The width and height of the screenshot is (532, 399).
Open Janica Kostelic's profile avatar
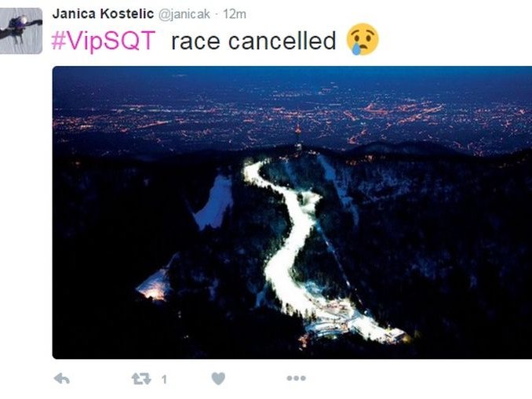[21, 31]
